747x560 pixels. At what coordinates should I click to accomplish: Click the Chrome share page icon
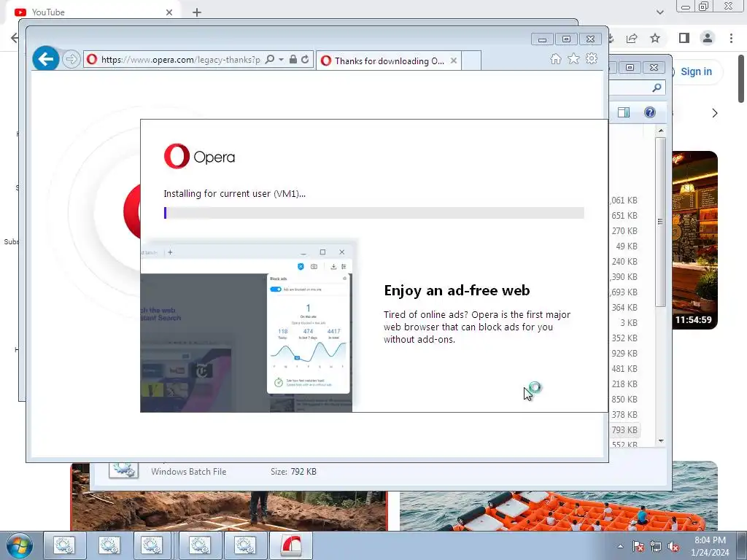click(x=632, y=38)
